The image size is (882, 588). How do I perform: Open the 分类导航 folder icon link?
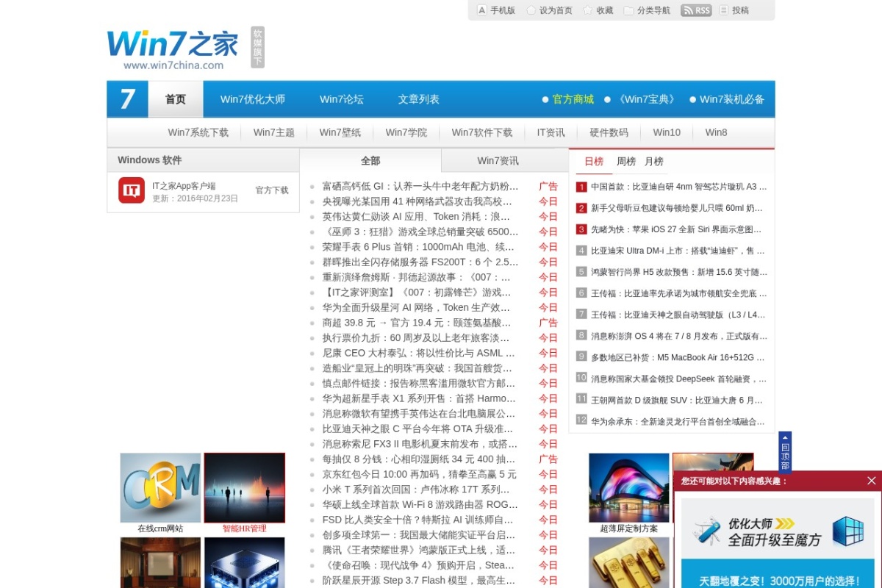[628, 10]
